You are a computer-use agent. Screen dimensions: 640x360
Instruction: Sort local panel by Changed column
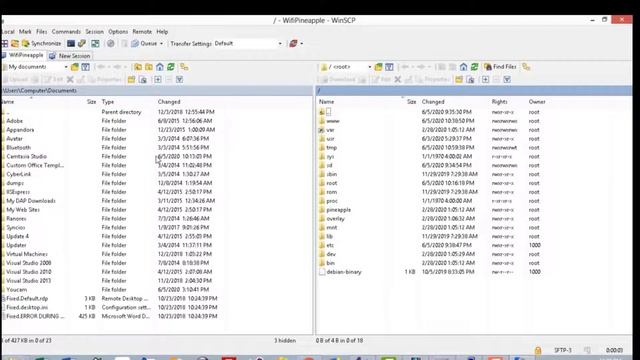[x=169, y=102]
